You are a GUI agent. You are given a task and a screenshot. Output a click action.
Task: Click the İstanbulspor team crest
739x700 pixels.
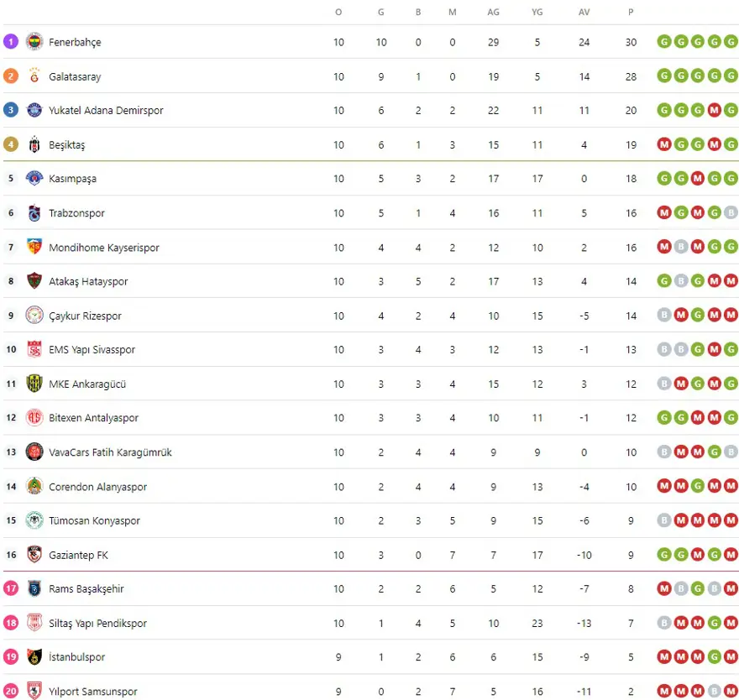click(34, 657)
